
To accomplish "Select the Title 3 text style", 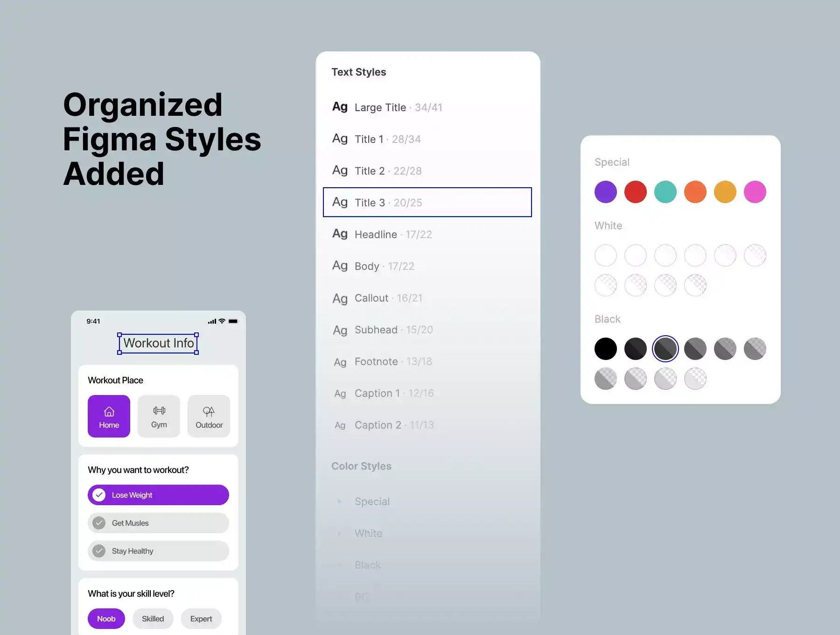I will (x=427, y=202).
